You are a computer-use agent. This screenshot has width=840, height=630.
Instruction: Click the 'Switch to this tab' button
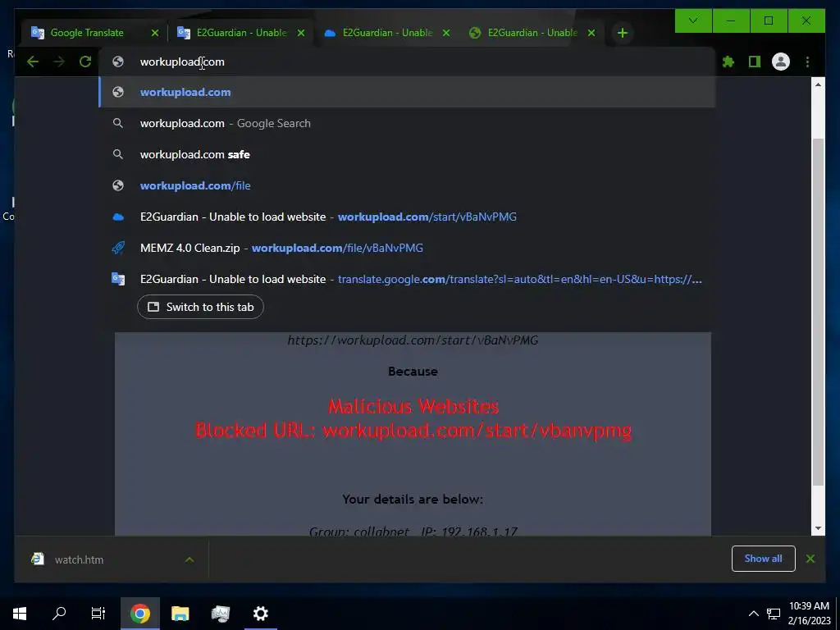pos(200,307)
